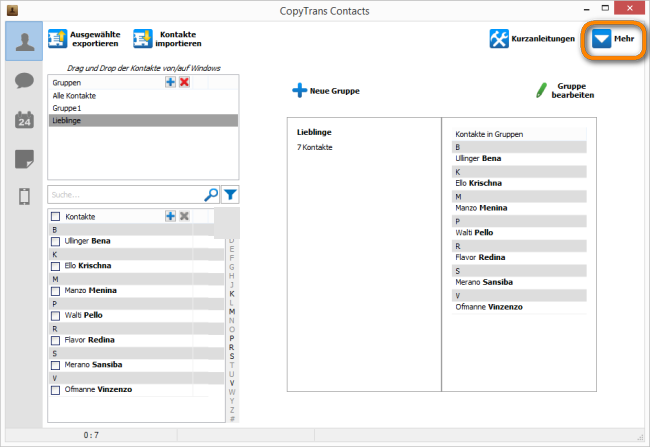Viewport: 650px width, 447px height.
Task: Check the Ofmanne Vinzenzo checkbox
Action: pyautogui.click(x=55, y=390)
